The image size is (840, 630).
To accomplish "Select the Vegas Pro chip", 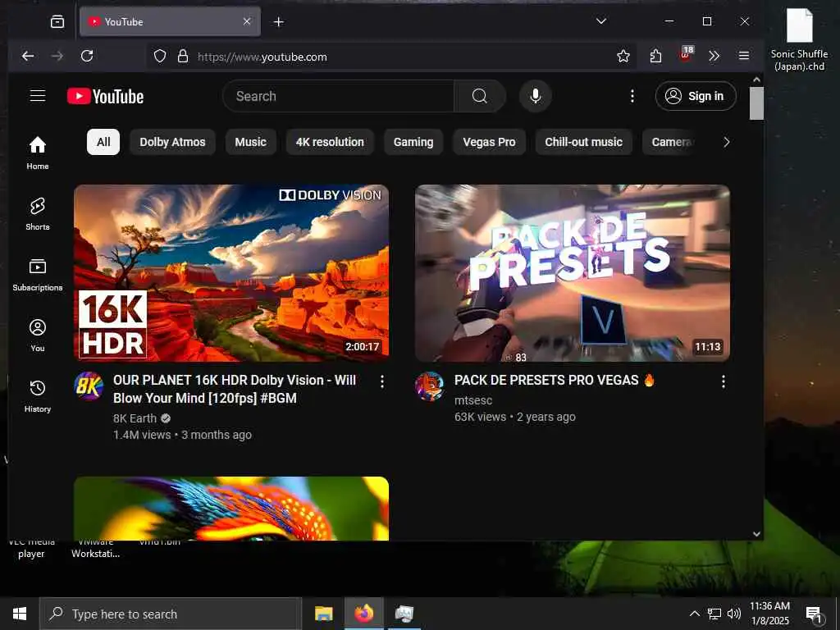I will click(x=489, y=142).
